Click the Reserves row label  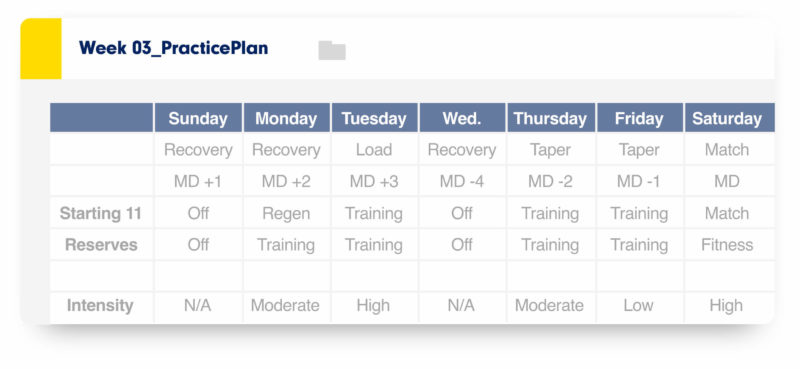pyautogui.click(x=101, y=244)
